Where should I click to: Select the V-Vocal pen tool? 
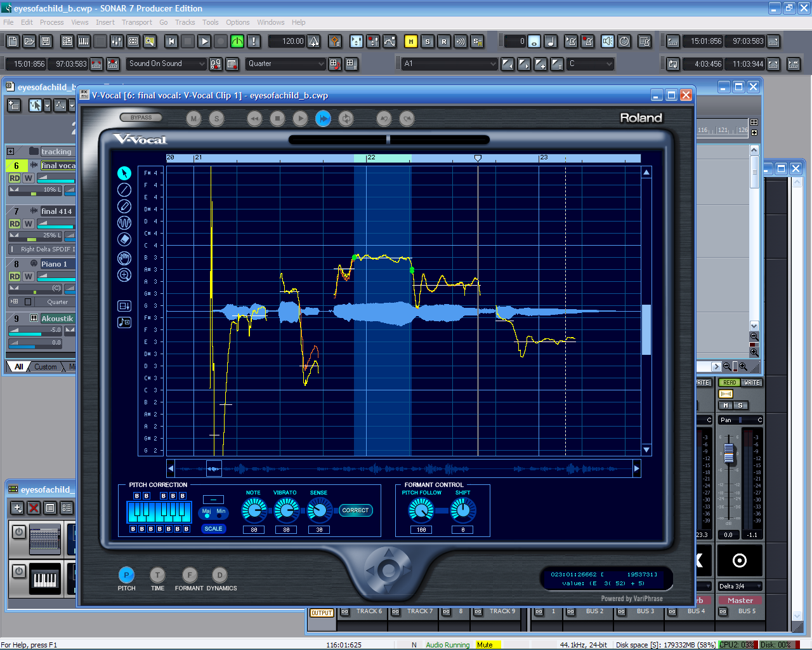pos(124,206)
